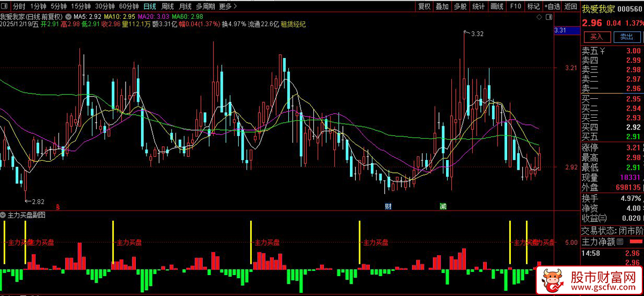Select the 买二 bid price 2.94

633,108
